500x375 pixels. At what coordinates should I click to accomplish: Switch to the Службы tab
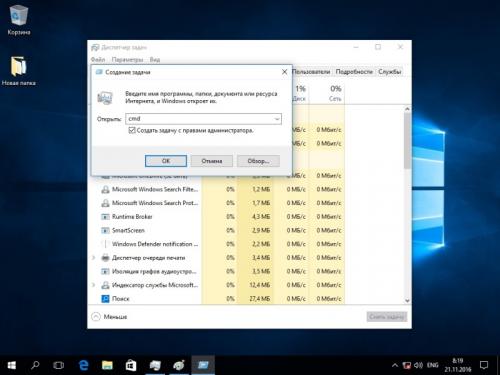pyautogui.click(x=389, y=72)
